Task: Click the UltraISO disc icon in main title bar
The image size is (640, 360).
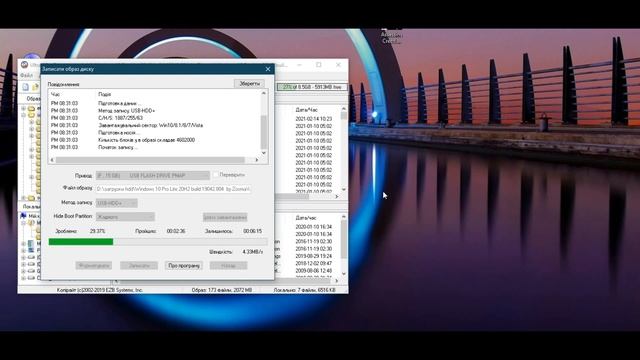Action: coord(24,65)
